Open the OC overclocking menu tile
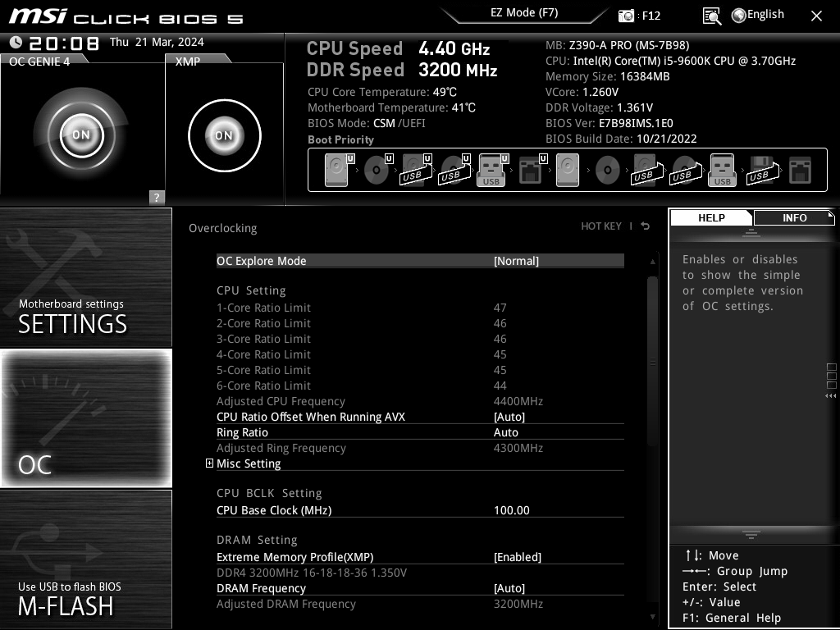 85,418
